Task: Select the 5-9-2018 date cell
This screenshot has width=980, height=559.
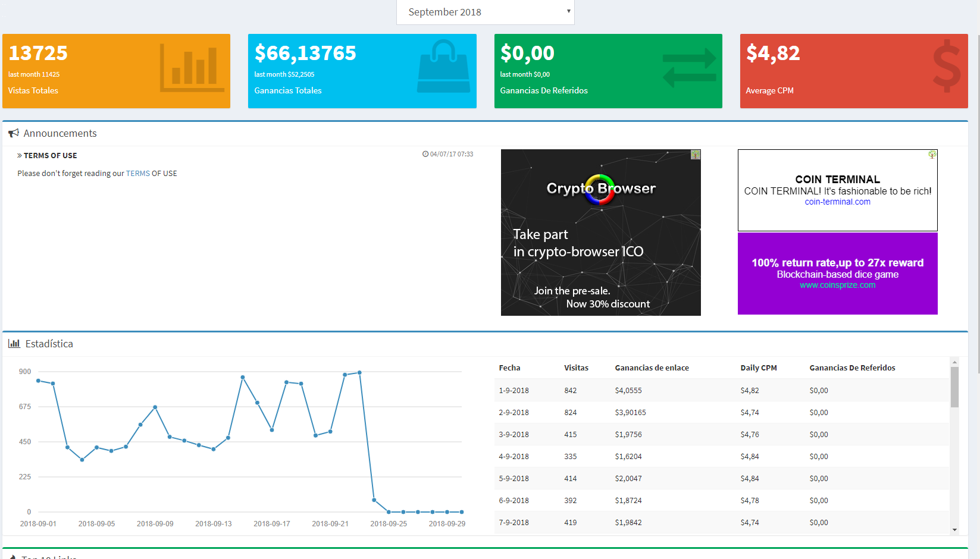Action: (514, 479)
